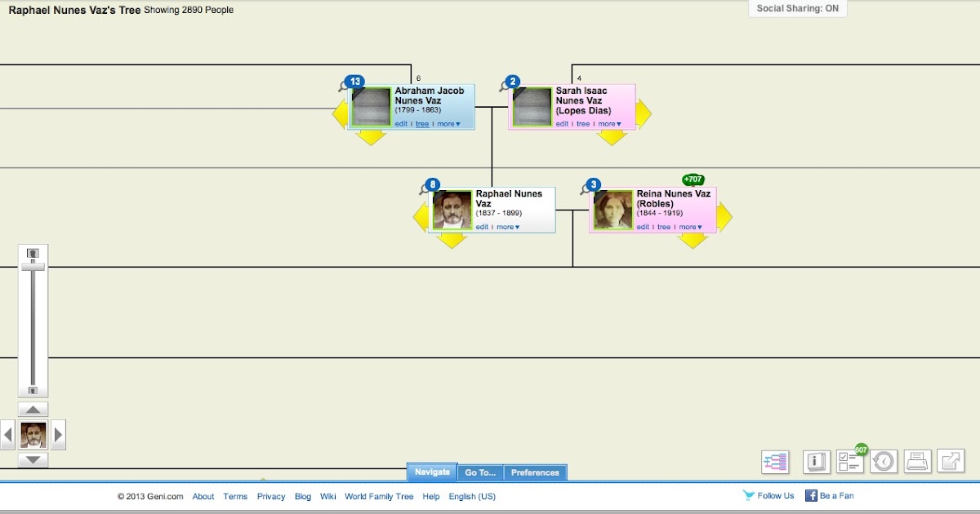
Task: Open the information book icon
Action: (x=815, y=461)
